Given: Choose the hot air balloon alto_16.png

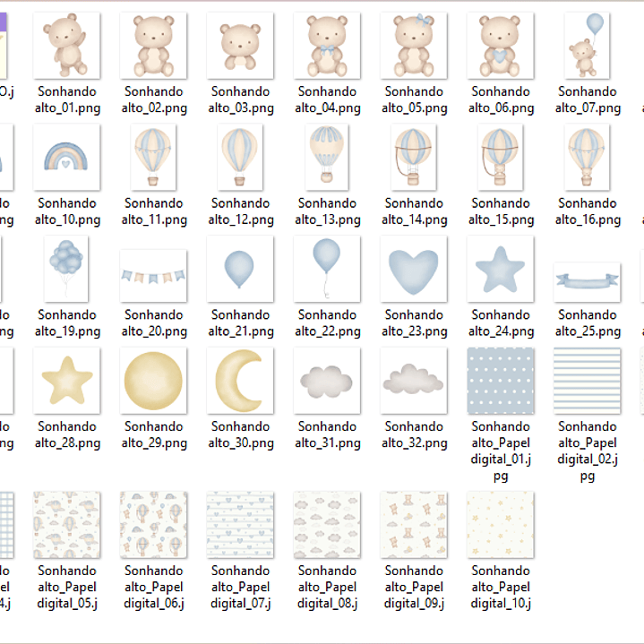Looking at the screenshot, I should tap(587, 158).
